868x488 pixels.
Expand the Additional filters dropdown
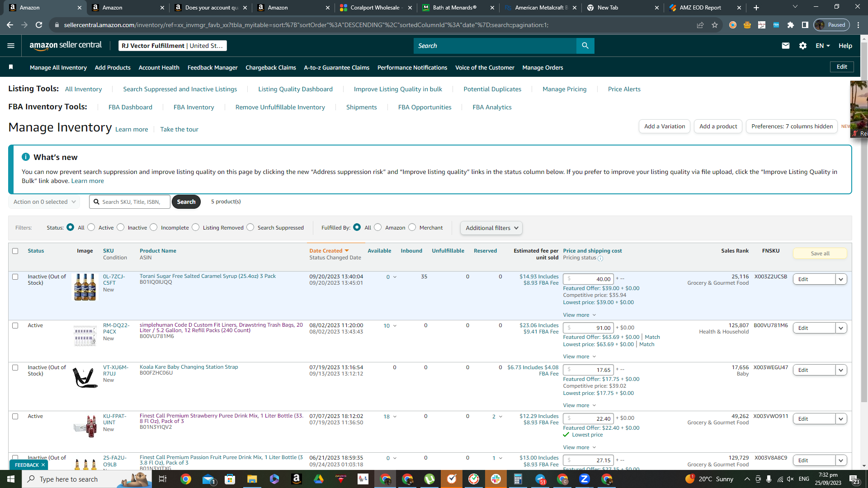click(x=491, y=228)
